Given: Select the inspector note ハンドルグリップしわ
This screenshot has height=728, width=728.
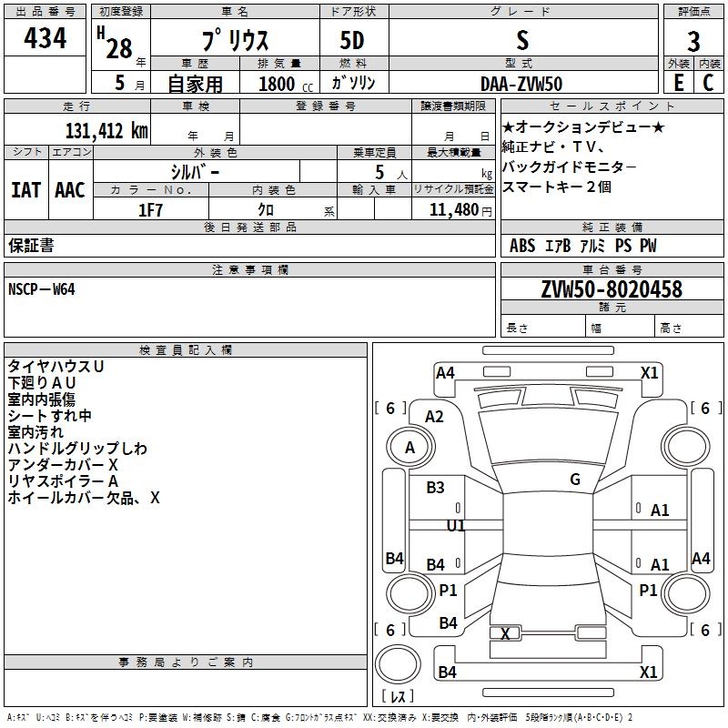Looking at the screenshot, I should click(77, 449).
